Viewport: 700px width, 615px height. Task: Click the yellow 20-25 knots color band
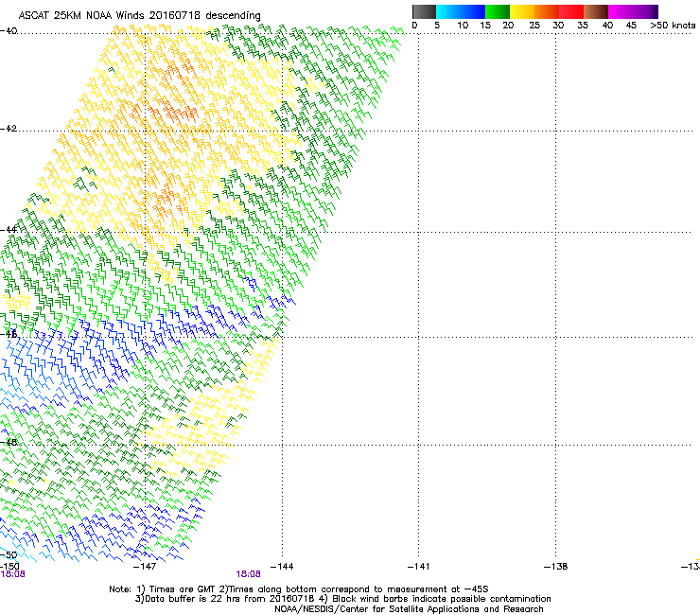[x=522, y=11]
